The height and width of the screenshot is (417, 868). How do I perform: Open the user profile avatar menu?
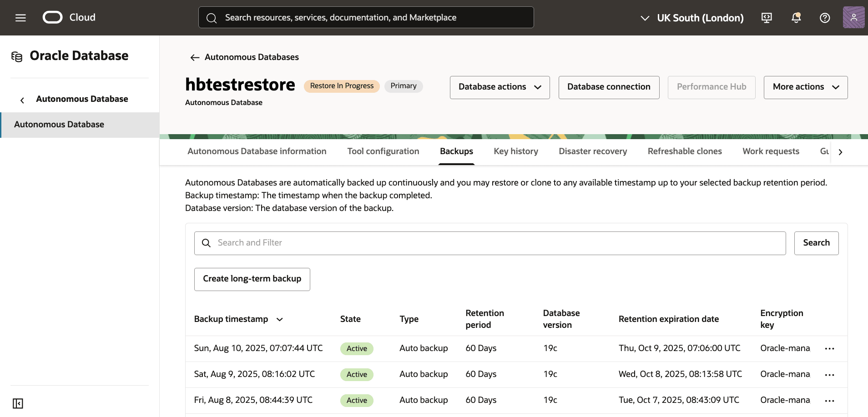pyautogui.click(x=854, y=17)
